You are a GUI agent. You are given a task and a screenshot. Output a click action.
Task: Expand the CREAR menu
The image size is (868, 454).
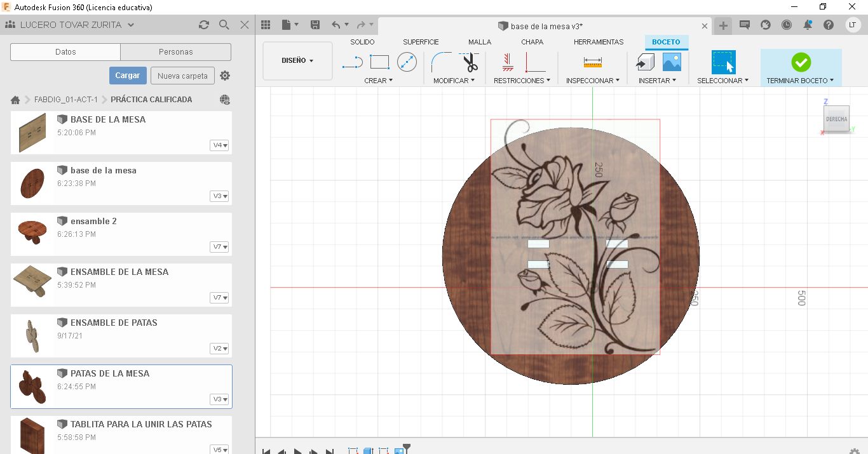tap(379, 81)
